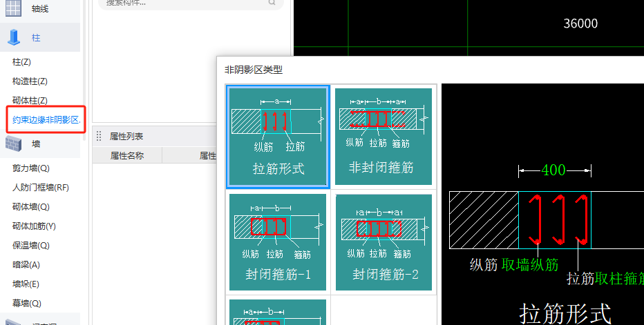Select 构造柱(Z) item
The height and width of the screenshot is (325, 644).
(30, 81)
